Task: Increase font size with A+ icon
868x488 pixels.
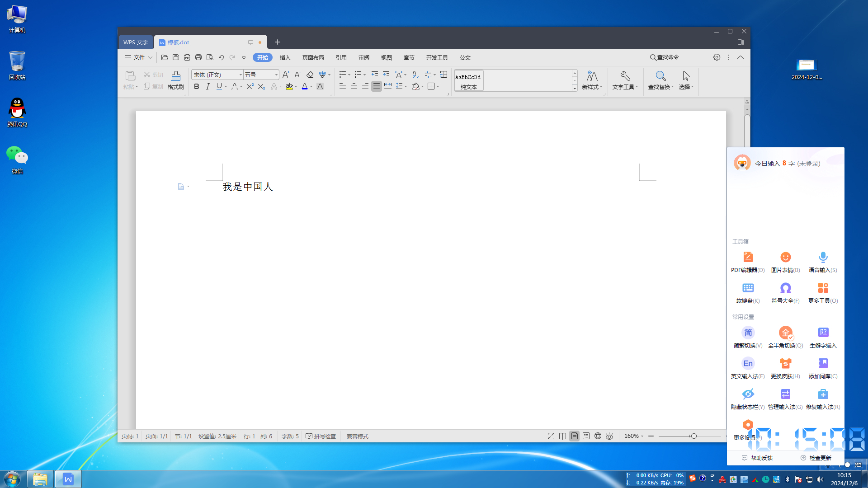Action: click(x=286, y=75)
